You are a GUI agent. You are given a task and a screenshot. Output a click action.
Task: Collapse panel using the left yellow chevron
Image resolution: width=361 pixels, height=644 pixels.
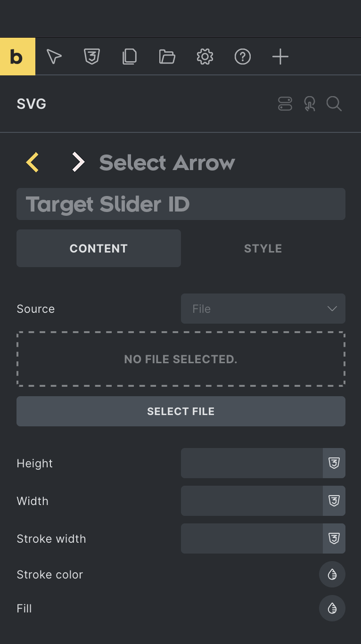point(32,162)
